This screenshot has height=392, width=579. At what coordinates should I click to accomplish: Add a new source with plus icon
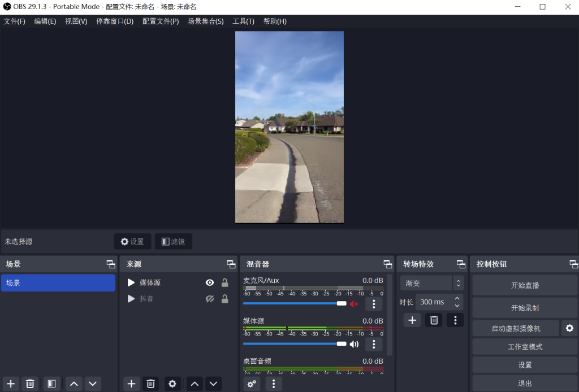[131, 384]
